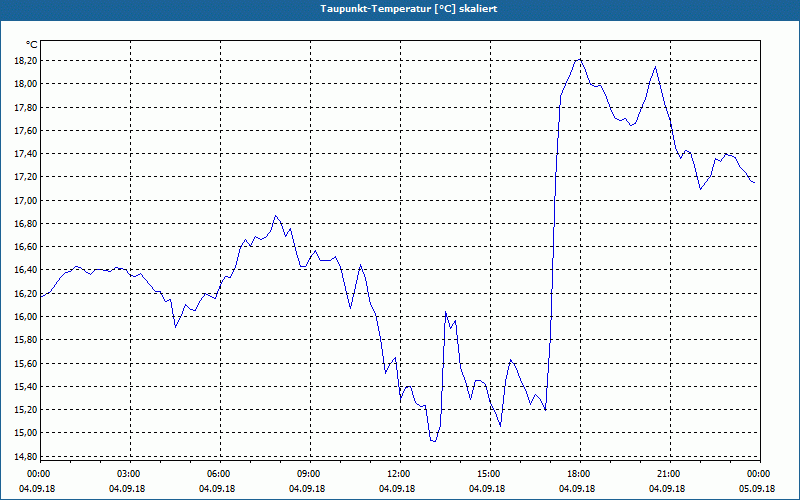Image resolution: width=800 pixels, height=500 pixels.
Task: Select the 06:00 time label
Action: pos(220,474)
